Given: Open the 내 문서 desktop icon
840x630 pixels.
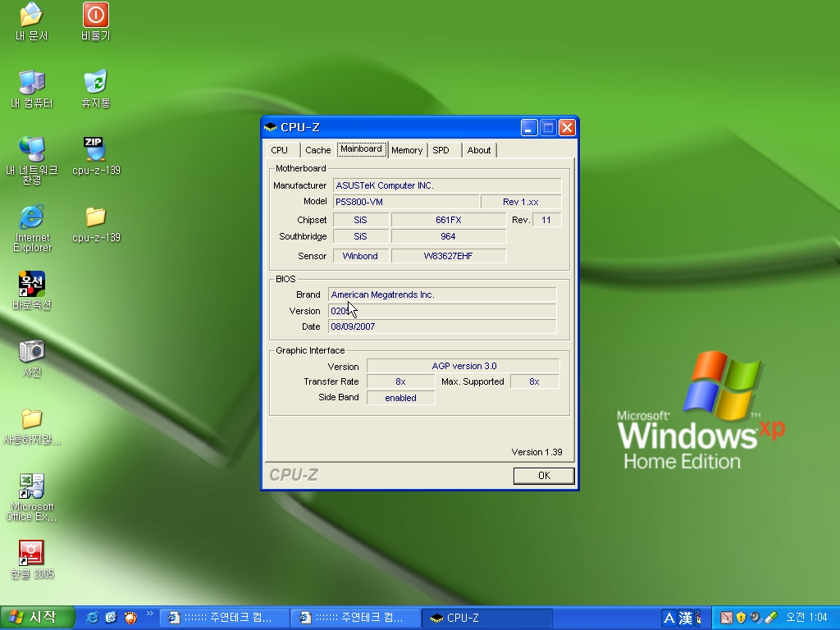Looking at the screenshot, I should 32,21.
